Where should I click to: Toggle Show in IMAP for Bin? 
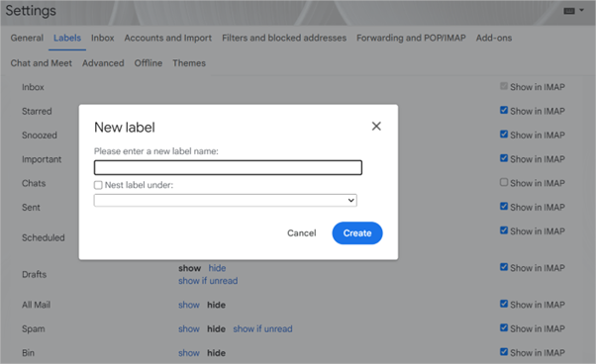tap(504, 352)
